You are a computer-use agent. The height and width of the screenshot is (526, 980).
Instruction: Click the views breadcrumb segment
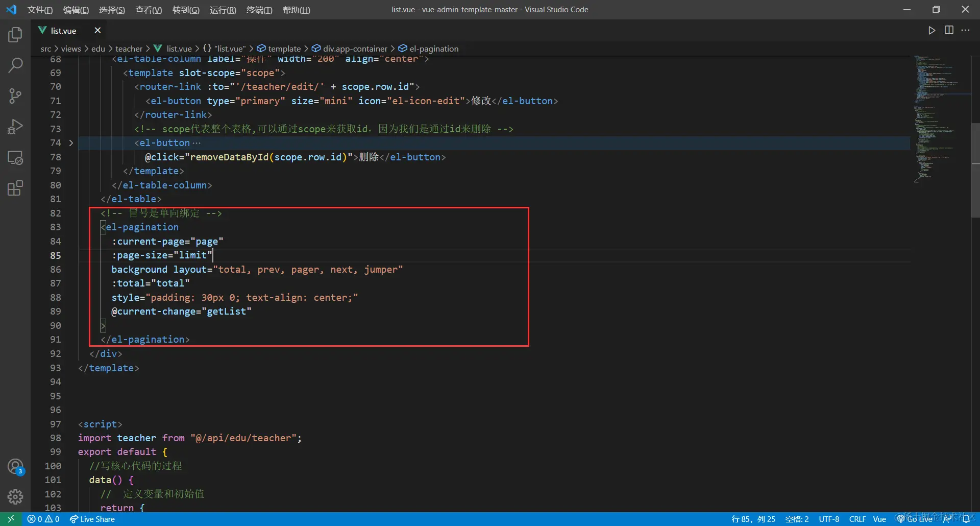coord(71,49)
